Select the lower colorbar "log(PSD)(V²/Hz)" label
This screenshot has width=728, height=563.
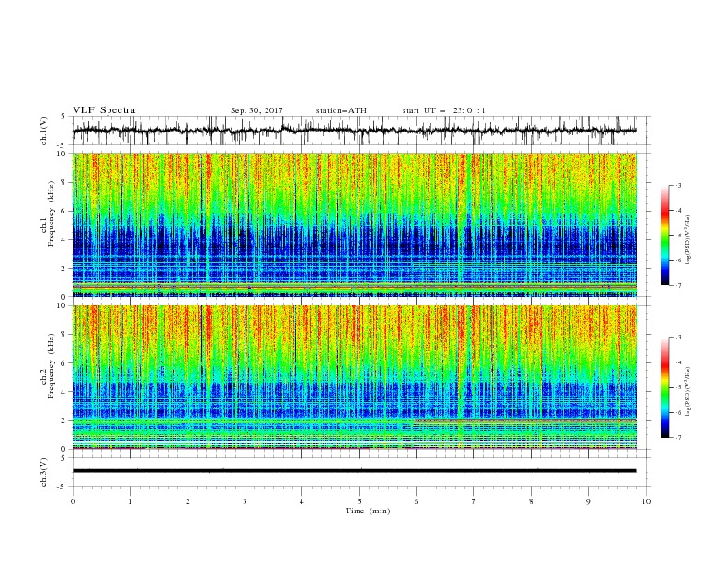tap(688, 392)
